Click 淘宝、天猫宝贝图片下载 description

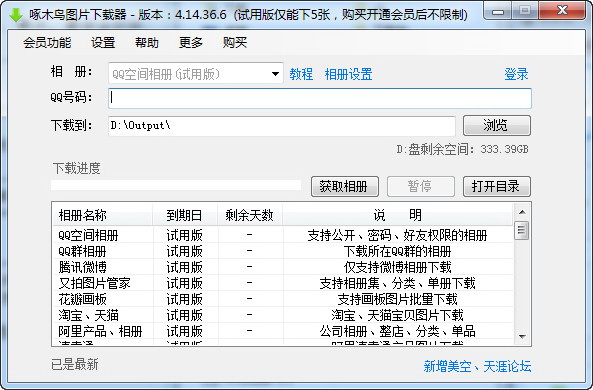pos(397,315)
